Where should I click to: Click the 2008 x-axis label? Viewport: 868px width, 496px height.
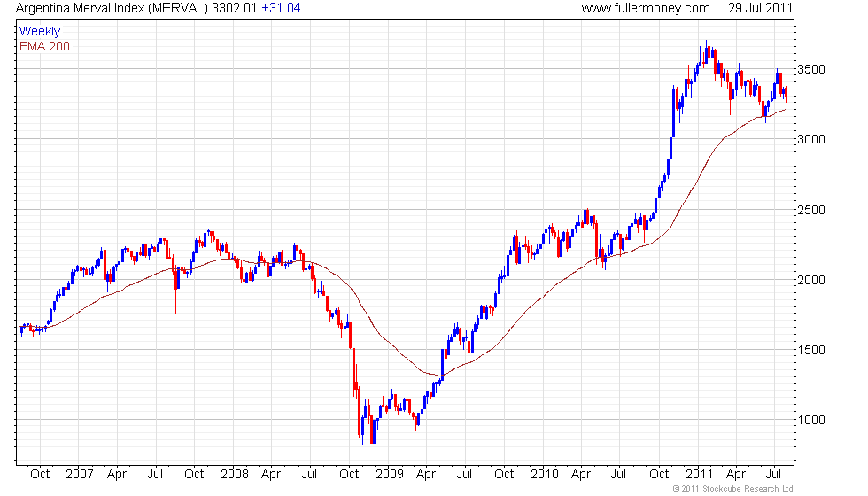[234, 475]
